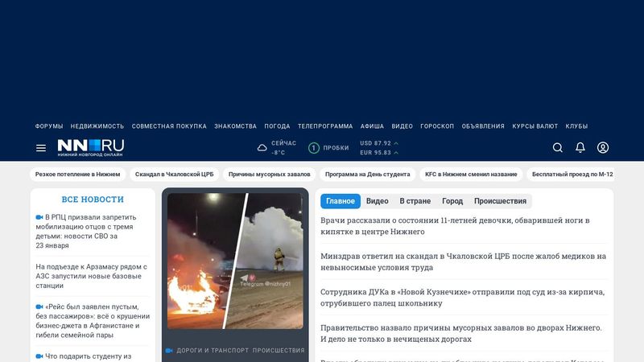Open notifications bell icon
The width and height of the screenshot is (644, 362).
[580, 147]
